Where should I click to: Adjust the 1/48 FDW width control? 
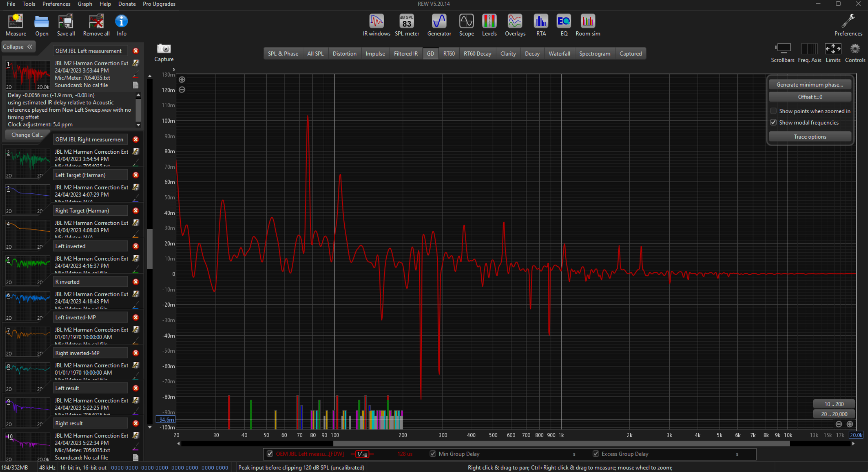362,454
